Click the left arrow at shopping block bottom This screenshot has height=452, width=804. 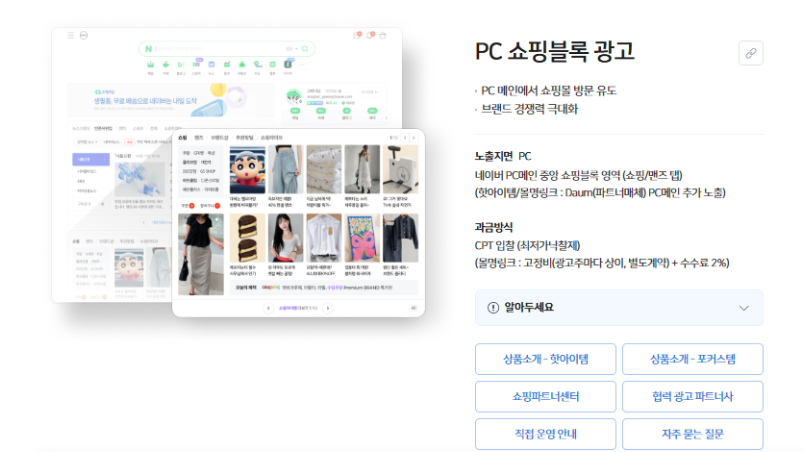268,308
